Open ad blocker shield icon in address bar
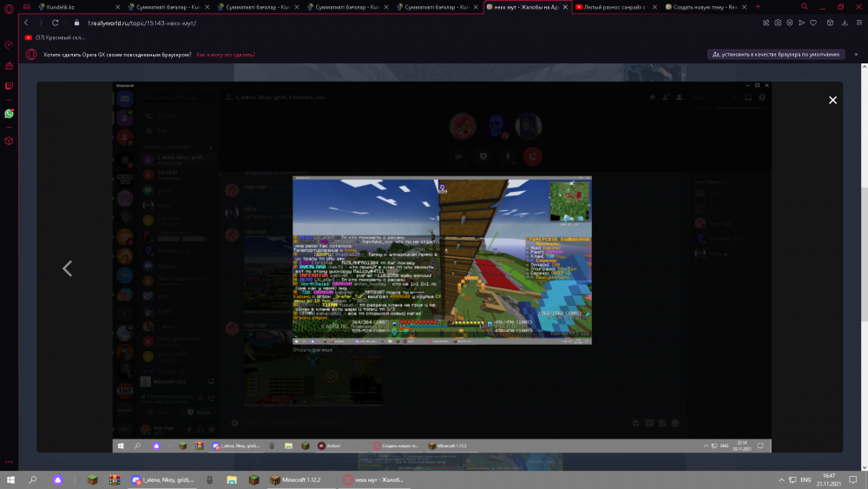Screen dimensions: 868x489 (790, 23)
